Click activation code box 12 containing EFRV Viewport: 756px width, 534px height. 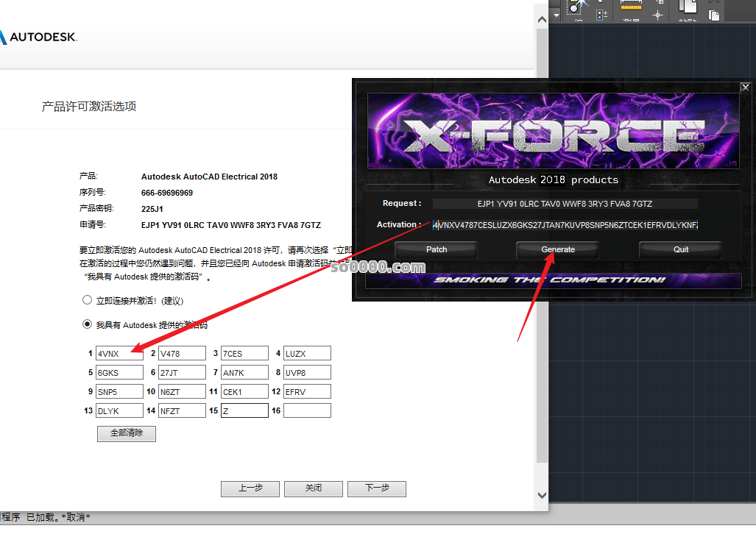[x=307, y=391]
